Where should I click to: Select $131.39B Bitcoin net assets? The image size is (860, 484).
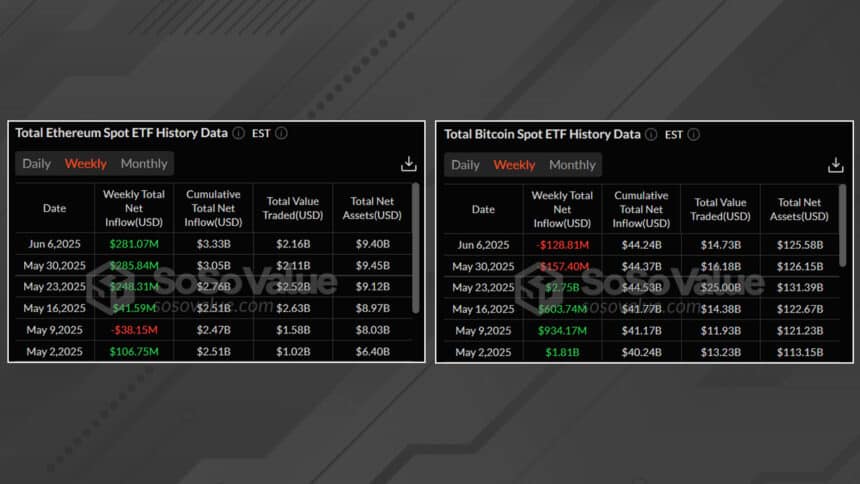click(800, 288)
